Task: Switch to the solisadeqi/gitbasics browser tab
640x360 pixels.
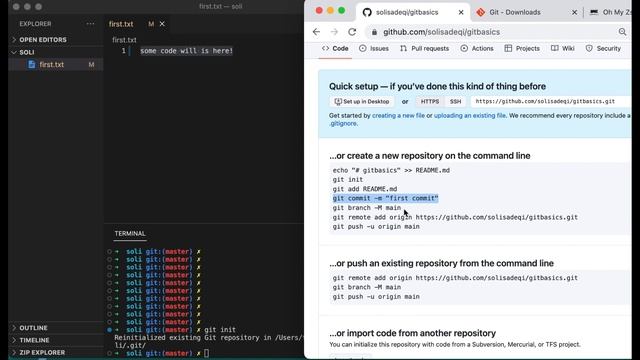Action: [407, 12]
